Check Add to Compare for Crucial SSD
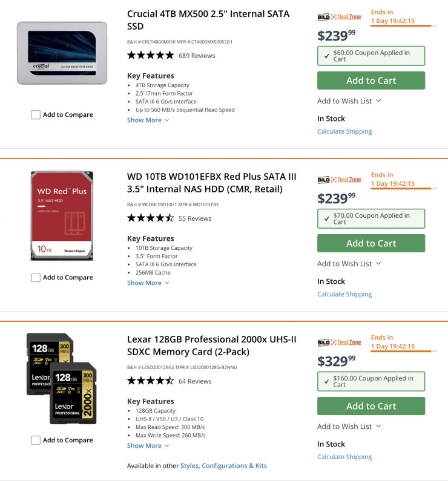The image size is (448, 481). coord(36,115)
